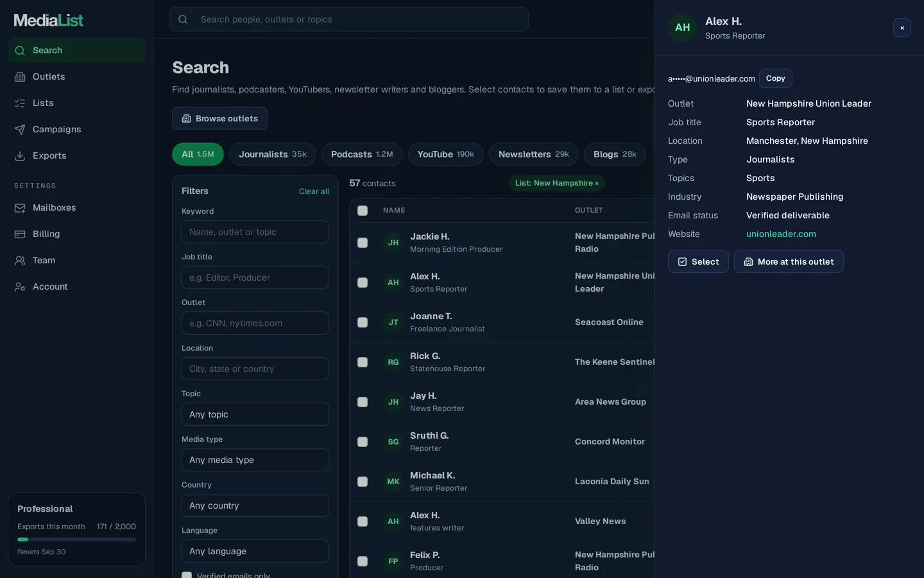Screen dimensions: 924x578
Task: Click the Keyword filter input field
Action: point(255,232)
